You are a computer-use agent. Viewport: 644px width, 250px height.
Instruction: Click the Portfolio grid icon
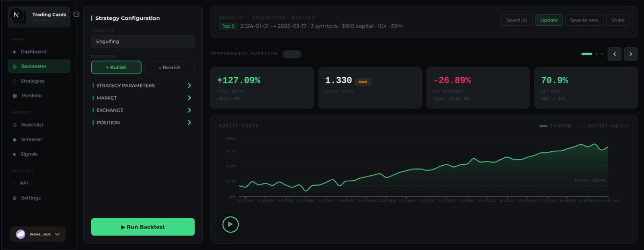14,95
